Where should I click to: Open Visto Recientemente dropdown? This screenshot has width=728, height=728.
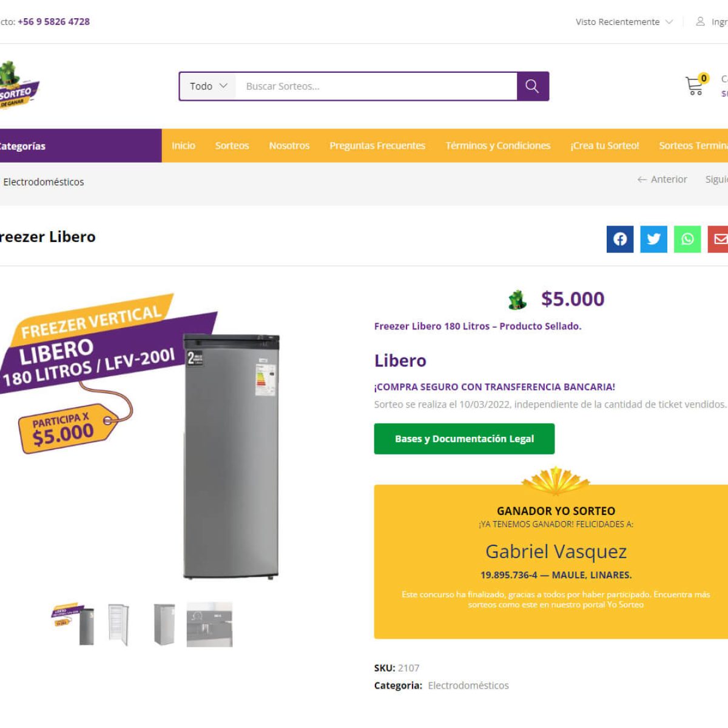click(x=624, y=22)
